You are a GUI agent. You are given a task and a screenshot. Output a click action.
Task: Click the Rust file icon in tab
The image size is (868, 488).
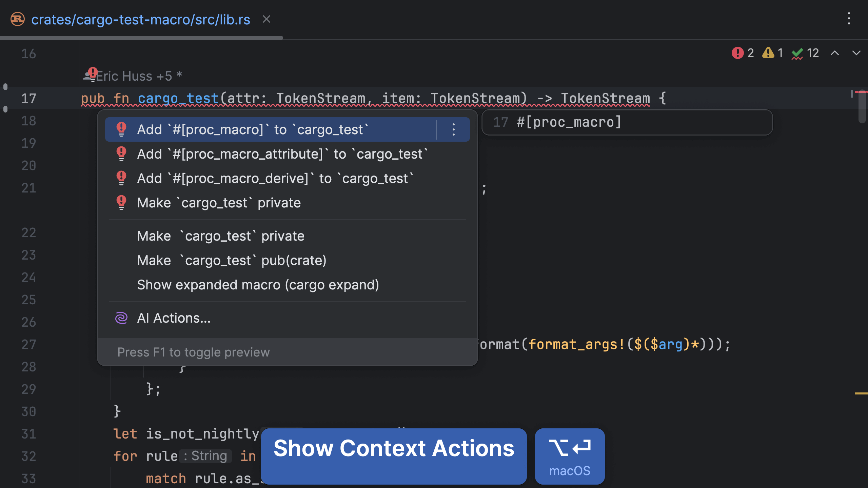[18, 19]
